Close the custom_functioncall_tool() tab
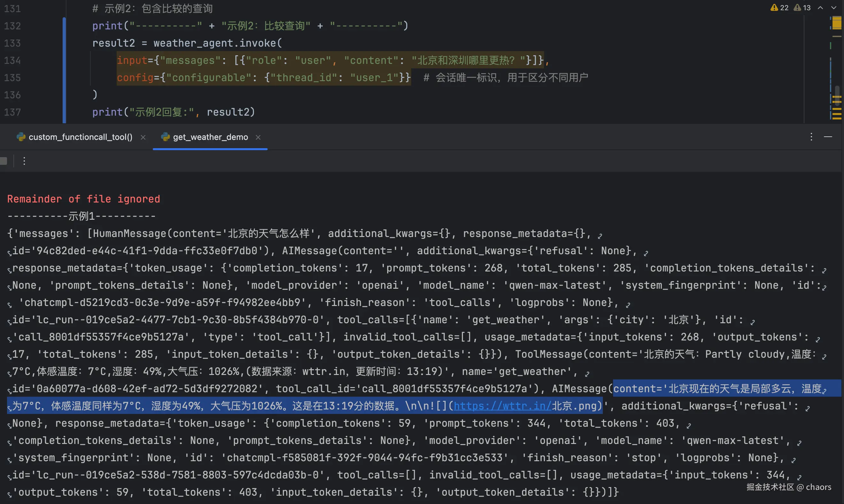Image resolution: width=844 pixels, height=504 pixels. [x=143, y=137]
